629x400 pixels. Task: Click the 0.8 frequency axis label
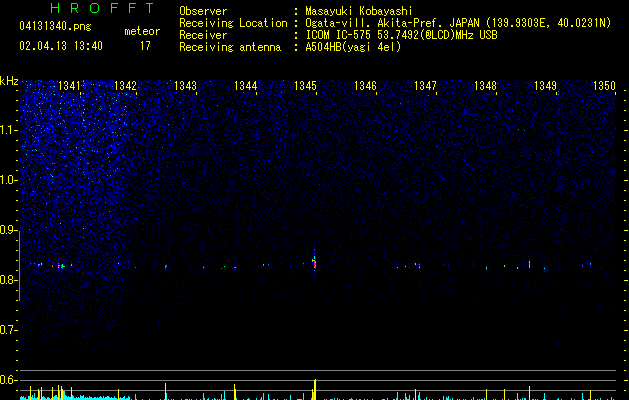click(x=8, y=280)
